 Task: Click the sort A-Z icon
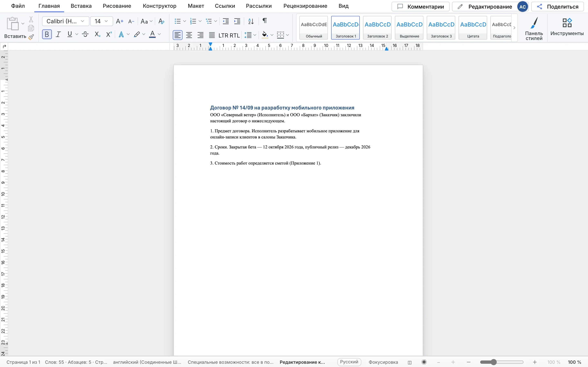(251, 21)
